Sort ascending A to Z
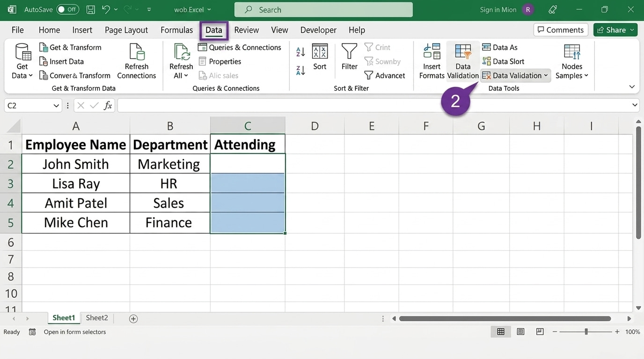 [300, 51]
